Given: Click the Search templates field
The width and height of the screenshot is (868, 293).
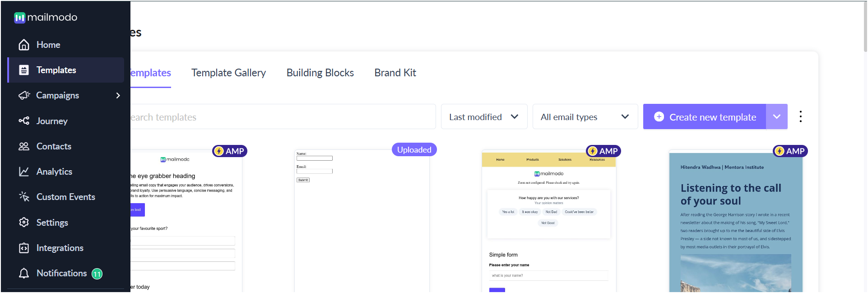Looking at the screenshot, I should pyautogui.click(x=283, y=116).
